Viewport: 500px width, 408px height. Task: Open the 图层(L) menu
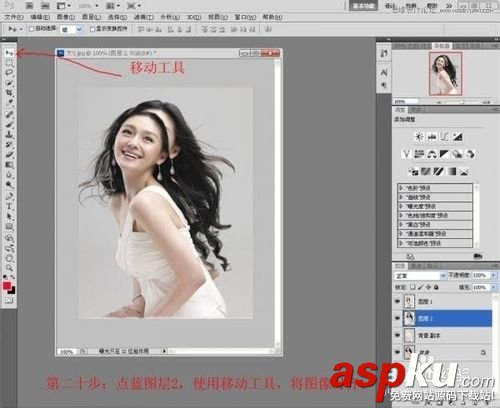91,17
